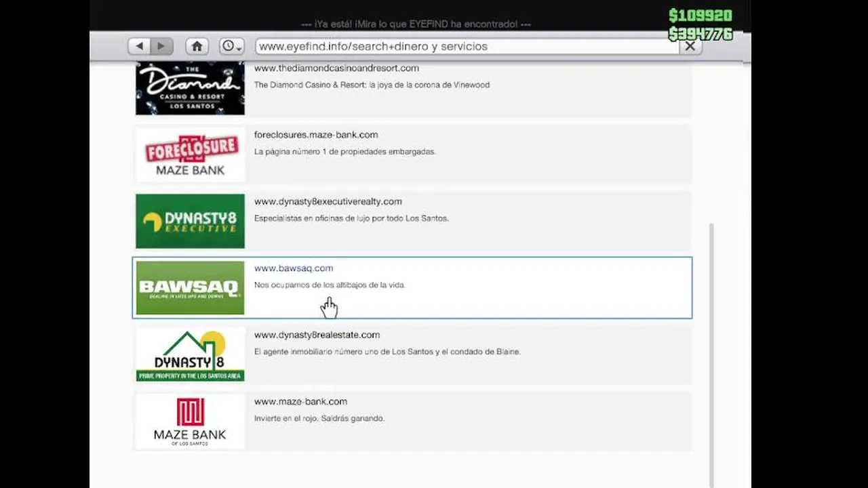Select the Diamond Casino 'joya de la corona' description
868x488 pixels.
(x=372, y=85)
